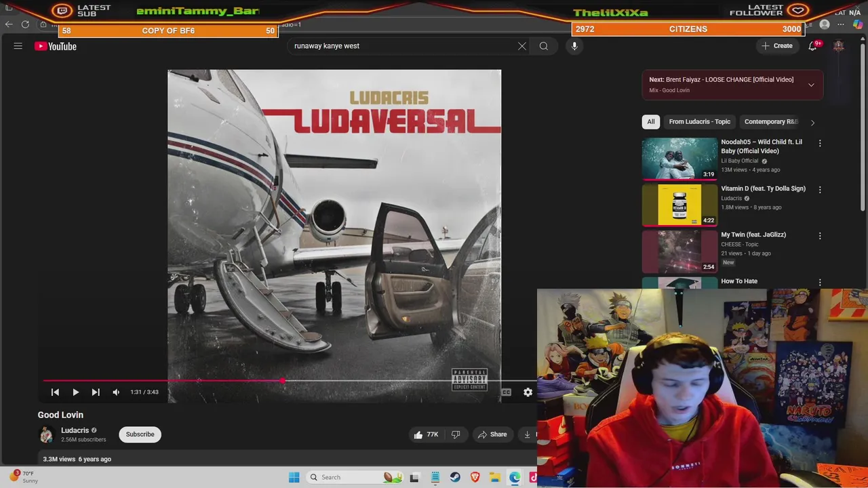This screenshot has width=868, height=488.
Task: Open options for Vitamin D video
Action: 820,190
